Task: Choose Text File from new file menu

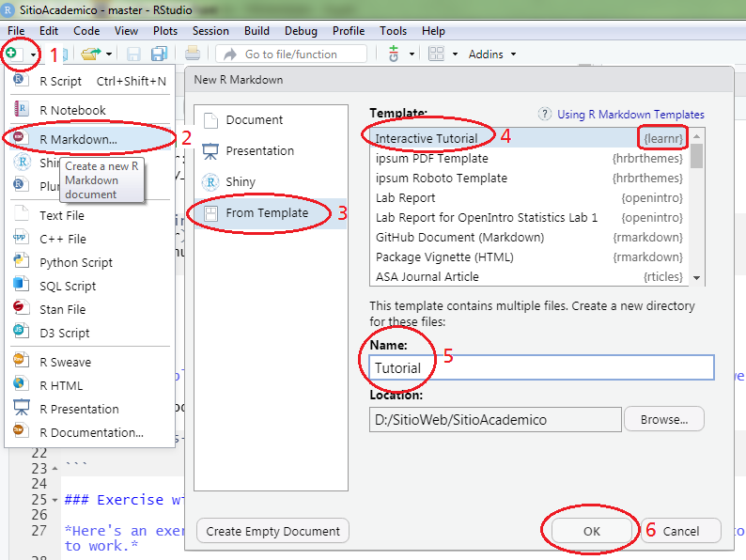Action: coord(90,215)
